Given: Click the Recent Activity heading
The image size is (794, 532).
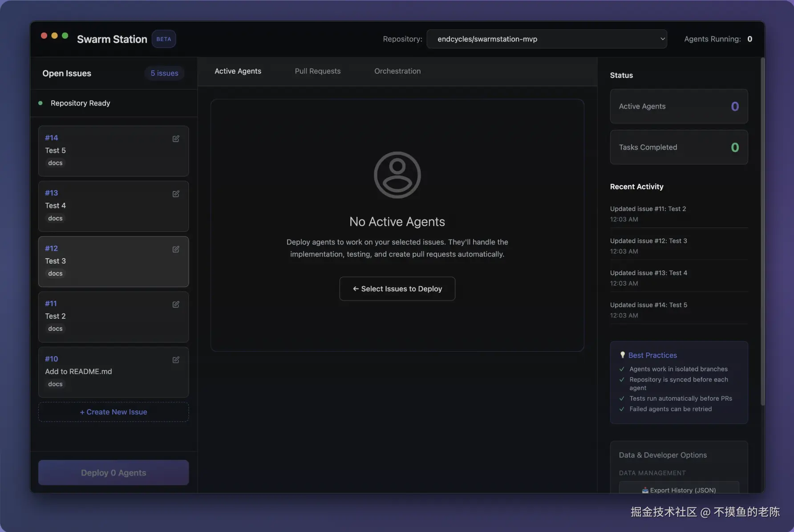Looking at the screenshot, I should (636, 187).
